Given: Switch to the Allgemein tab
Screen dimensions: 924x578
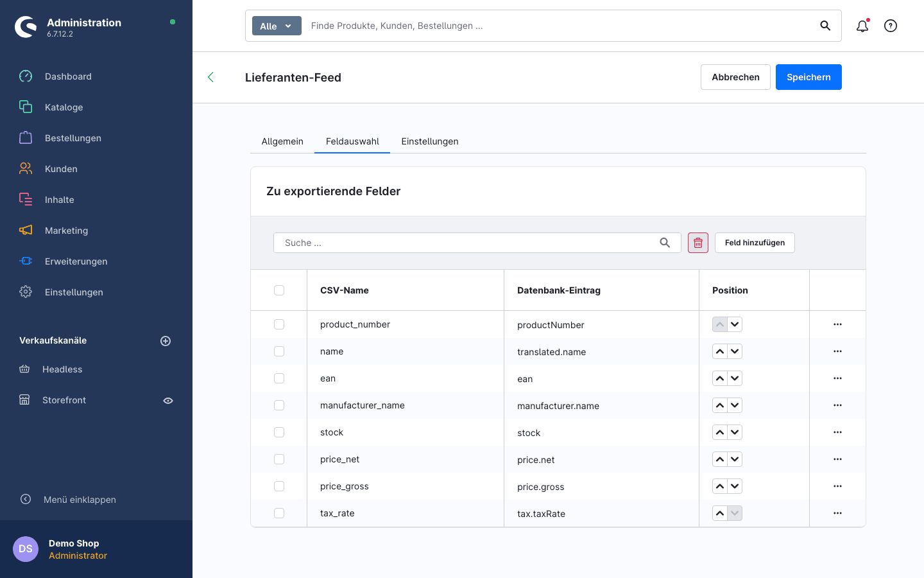Looking at the screenshot, I should tap(282, 141).
